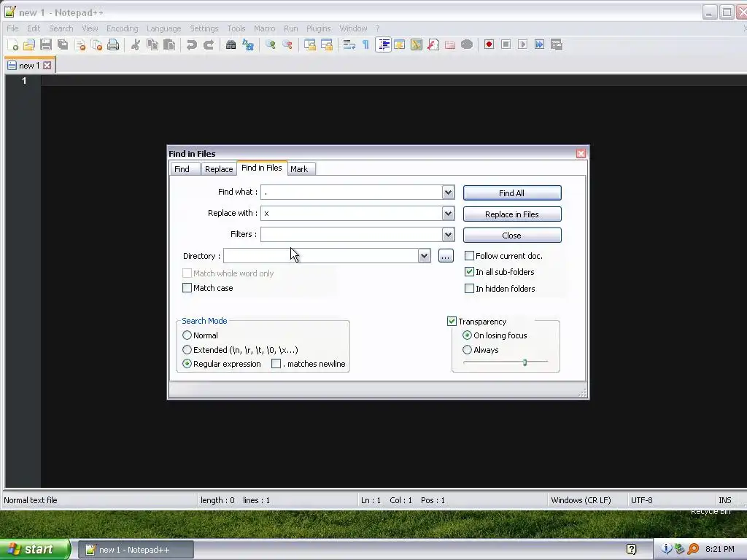Open the Search menu

coord(61,28)
